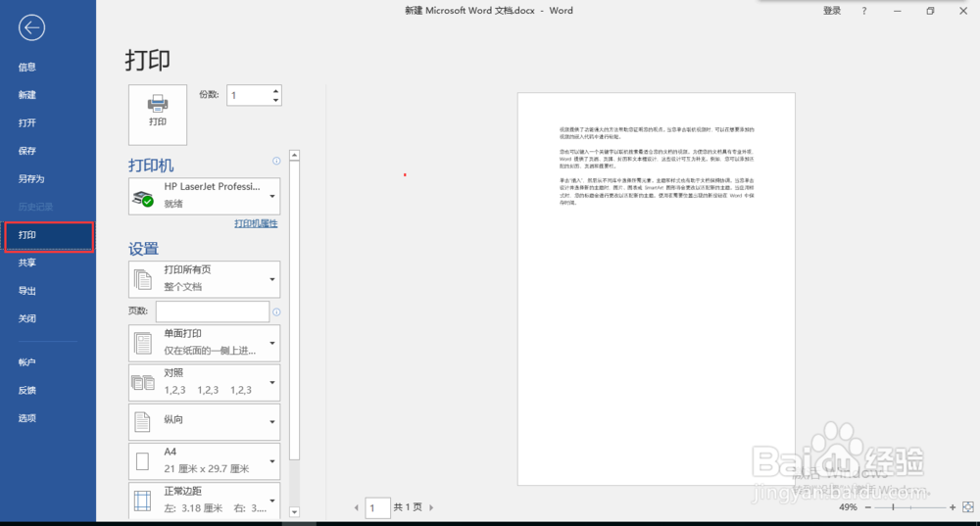
Task: Click the document preview page
Action: (657, 289)
